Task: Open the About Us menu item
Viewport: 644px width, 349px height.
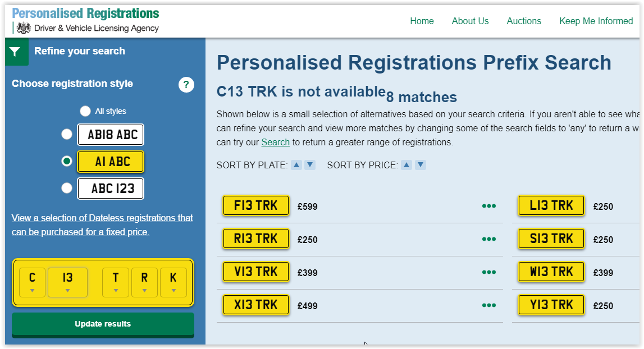Action: [470, 21]
